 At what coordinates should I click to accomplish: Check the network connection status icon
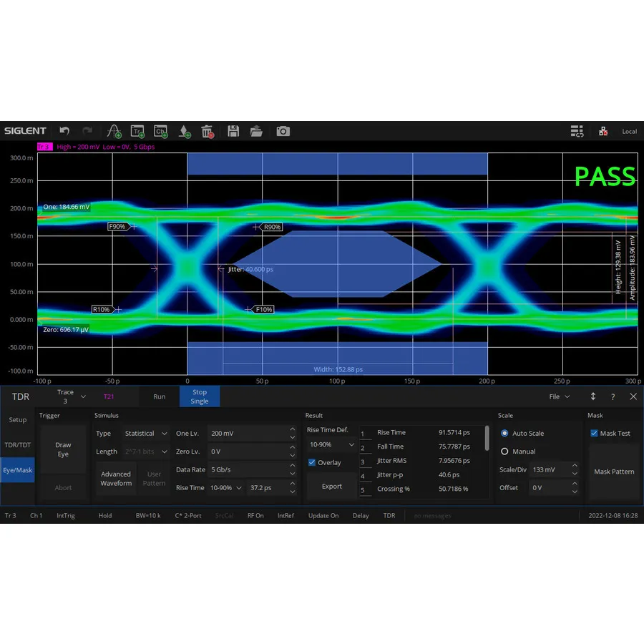click(603, 132)
